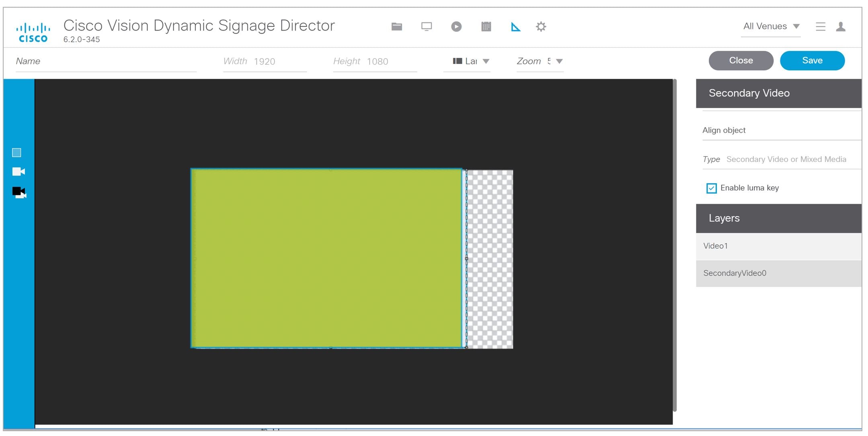Open the content folder icon
The height and width of the screenshot is (436, 868).
tap(396, 27)
